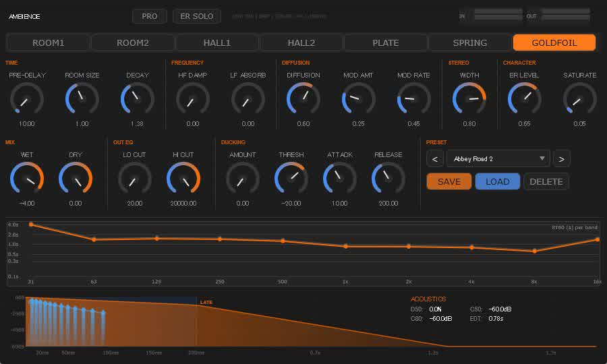Go to previous preset with < arrow
The image size is (607, 364).
click(435, 158)
